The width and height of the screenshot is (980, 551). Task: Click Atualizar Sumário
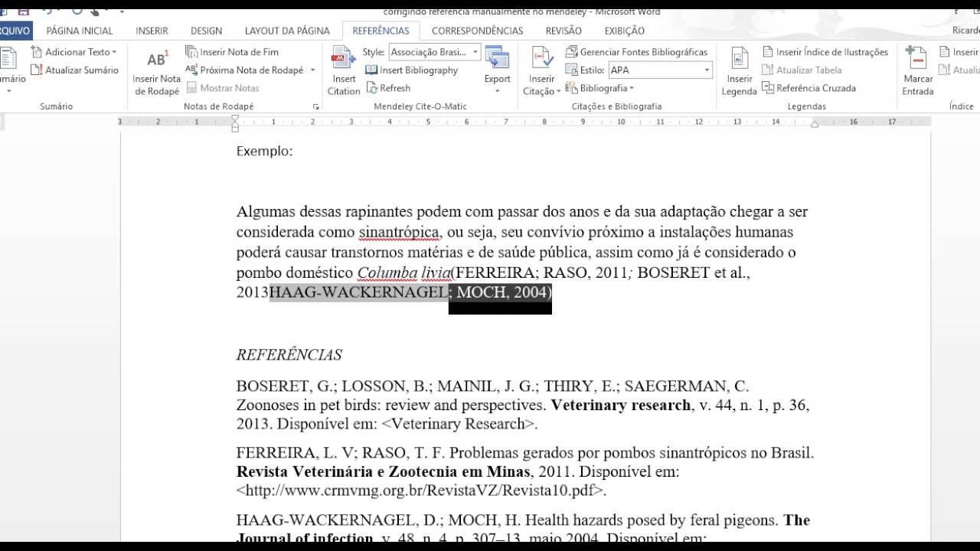tap(74, 70)
